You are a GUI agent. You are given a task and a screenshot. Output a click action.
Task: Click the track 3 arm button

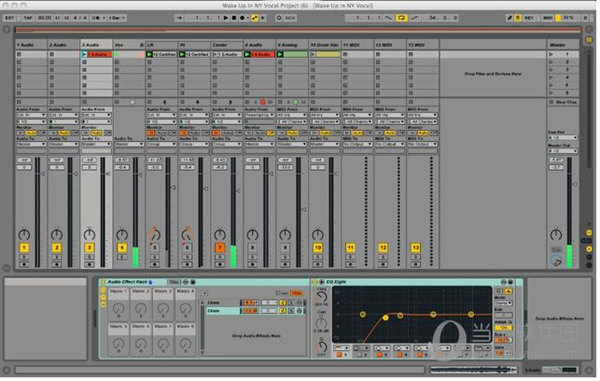[89, 264]
